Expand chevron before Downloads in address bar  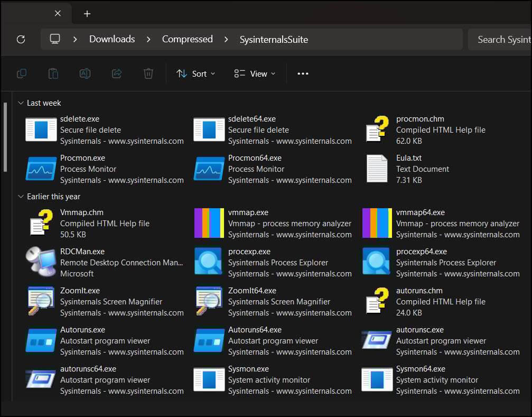pos(75,39)
